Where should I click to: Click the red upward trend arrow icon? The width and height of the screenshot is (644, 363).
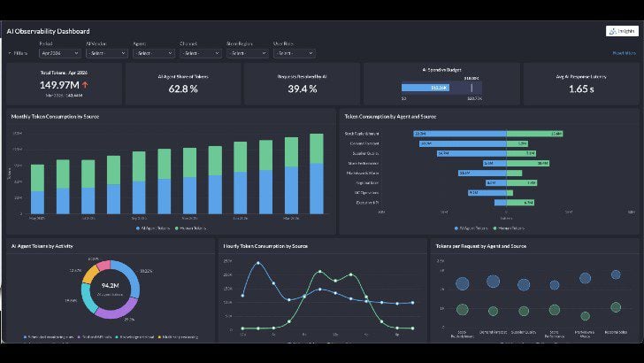tap(85, 85)
